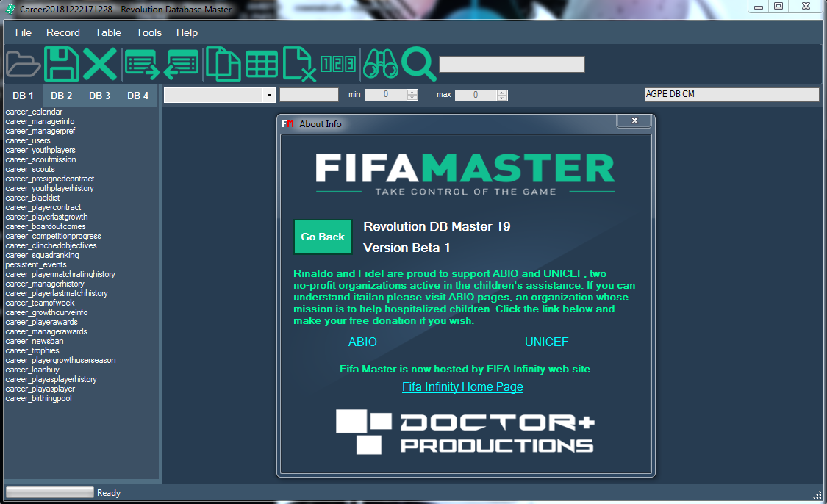Click the min value field
This screenshot has height=504, width=827.
coord(386,95)
